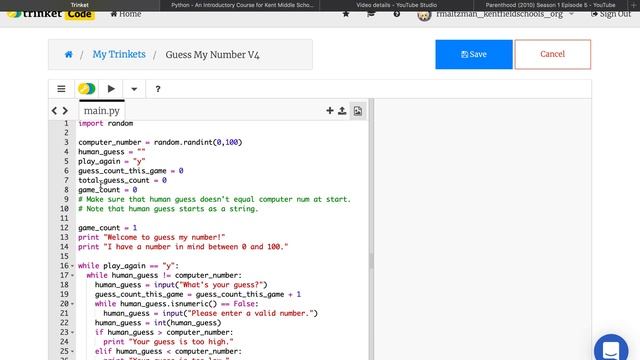Screen dimensions: 640x360
Task: Open the My Trinkets breadcrumb link
Action: pyautogui.click(x=119, y=54)
